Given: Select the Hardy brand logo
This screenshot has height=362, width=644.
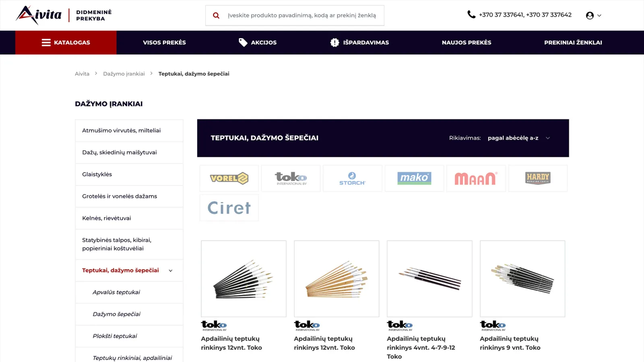Looking at the screenshot, I should [x=538, y=178].
